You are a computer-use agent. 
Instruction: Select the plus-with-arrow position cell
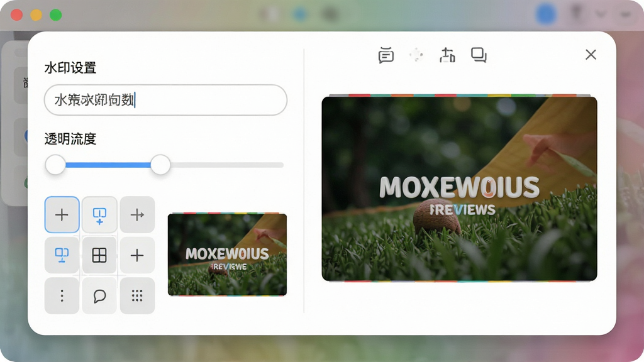pos(137,214)
